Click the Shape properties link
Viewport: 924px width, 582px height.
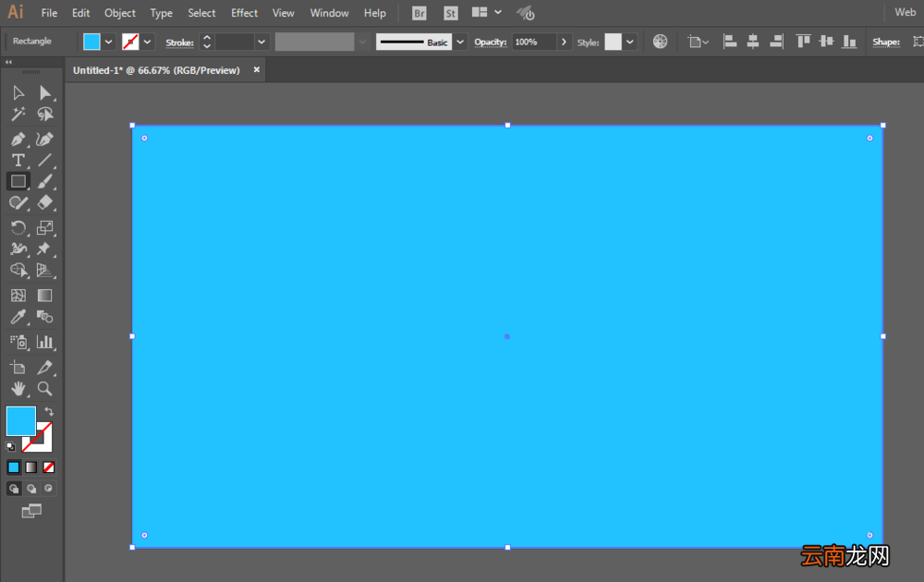pyautogui.click(x=886, y=42)
